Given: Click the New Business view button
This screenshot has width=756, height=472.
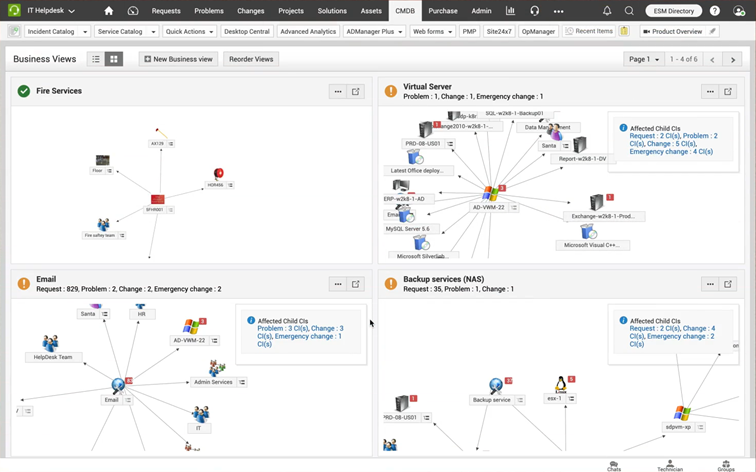Looking at the screenshot, I should click(178, 59).
